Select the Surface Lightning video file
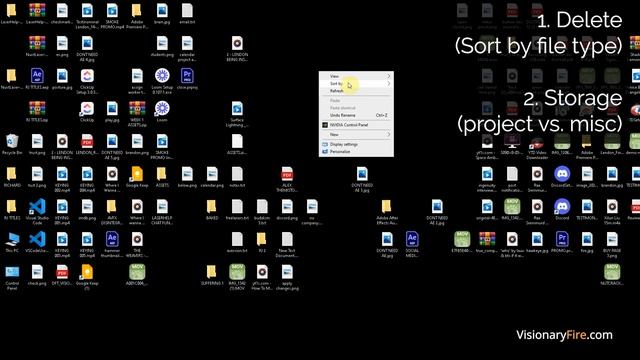The height and width of the screenshot is (360, 640). [237, 114]
